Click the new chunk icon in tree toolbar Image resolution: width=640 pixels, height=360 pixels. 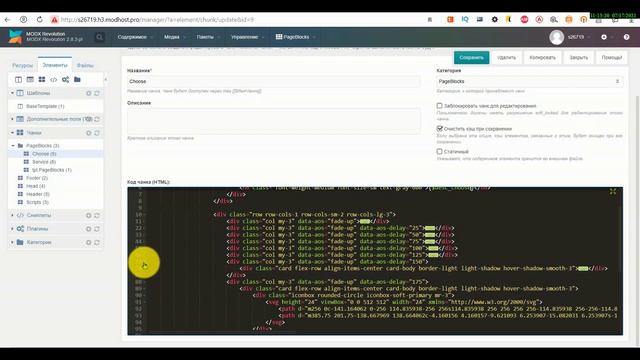click(x=42, y=80)
